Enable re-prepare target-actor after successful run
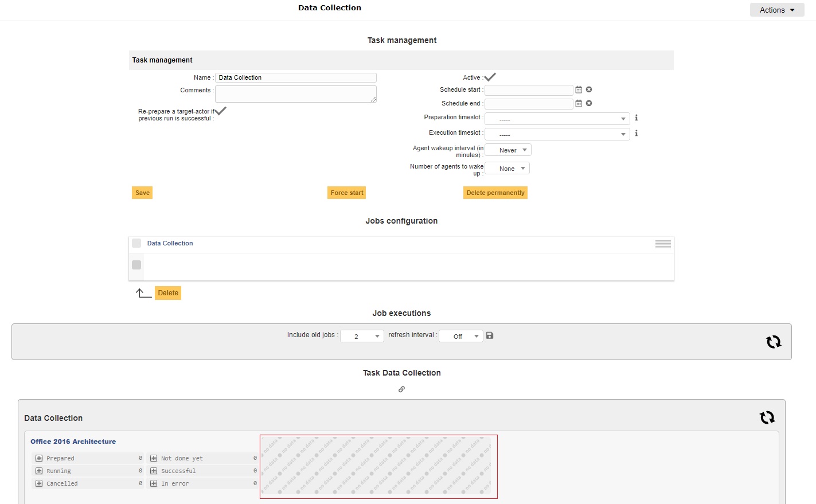816x504 pixels. point(221,111)
